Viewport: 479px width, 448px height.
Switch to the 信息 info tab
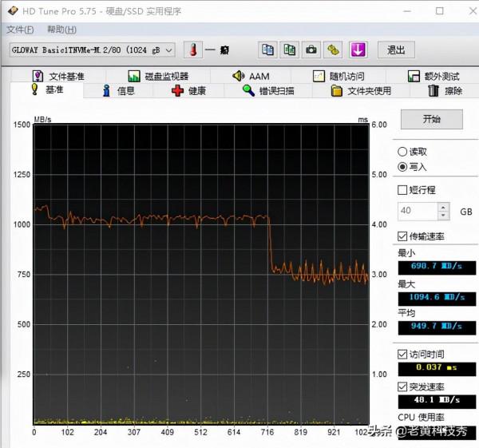point(118,91)
